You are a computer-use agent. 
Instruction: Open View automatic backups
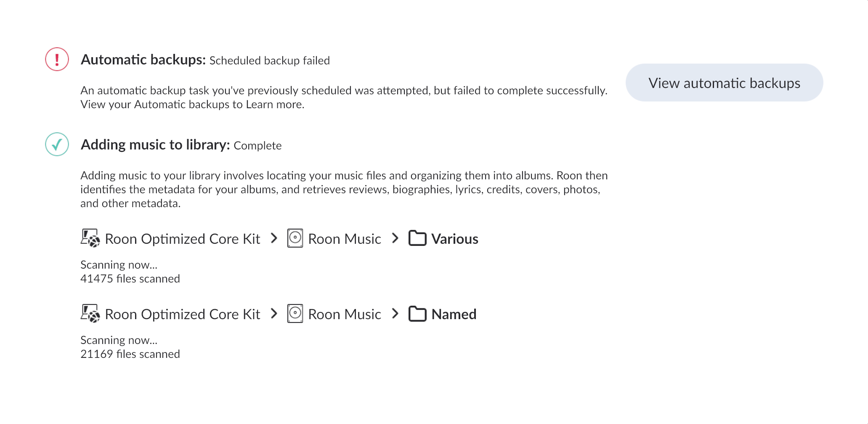(x=724, y=83)
